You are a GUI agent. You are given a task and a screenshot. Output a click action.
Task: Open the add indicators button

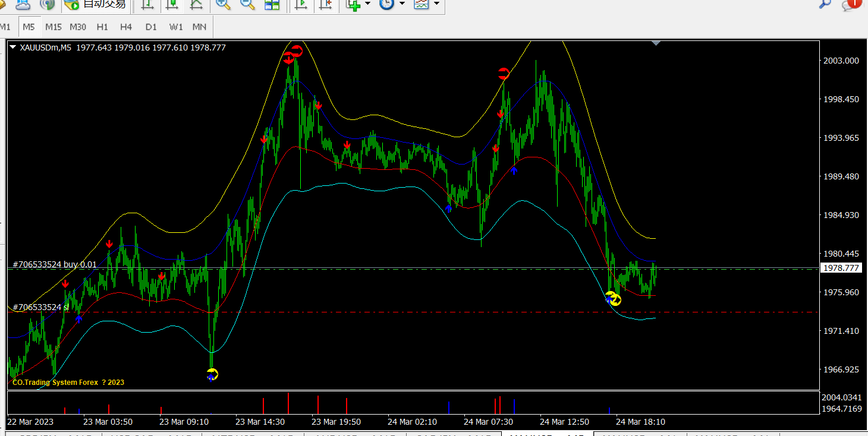click(354, 5)
